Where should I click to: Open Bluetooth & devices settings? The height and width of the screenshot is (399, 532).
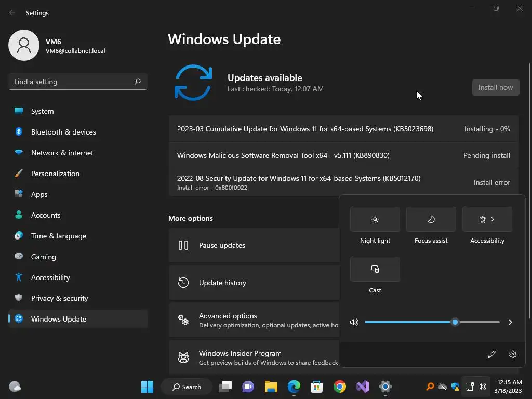point(78,132)
